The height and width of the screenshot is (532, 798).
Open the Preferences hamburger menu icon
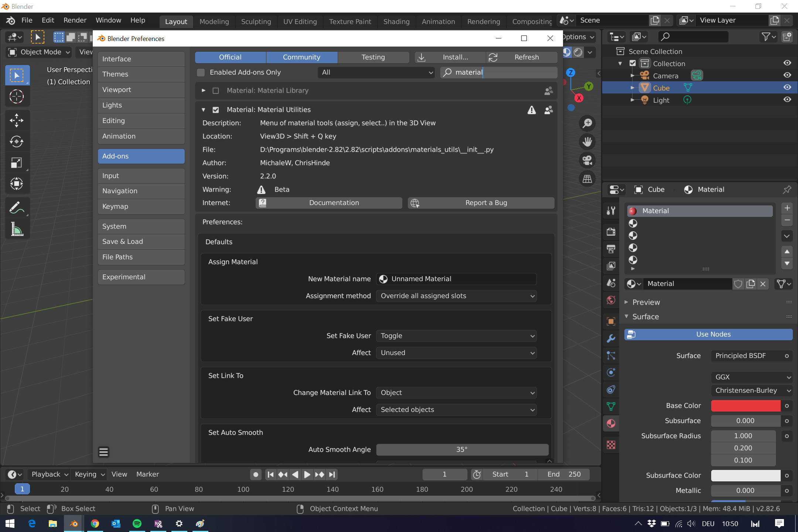[x=104, y=452]
